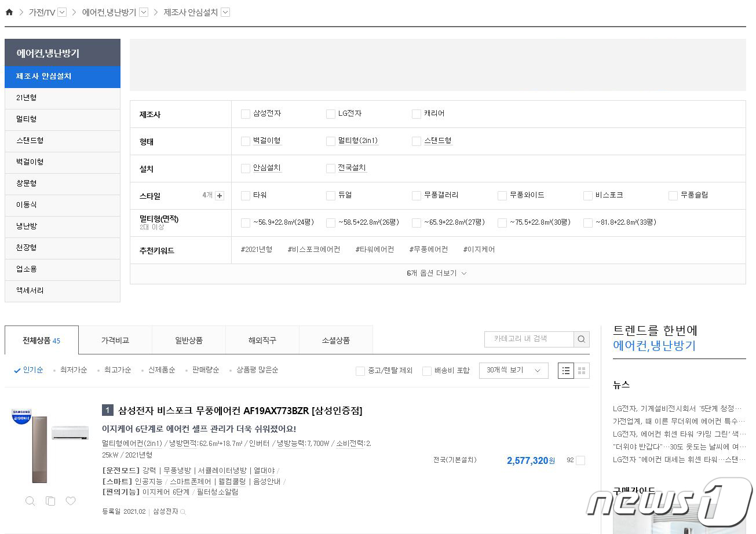
Task: Check the ~81.8+22.8㎡(33평) area filter
Action: (x=588, y=223)
